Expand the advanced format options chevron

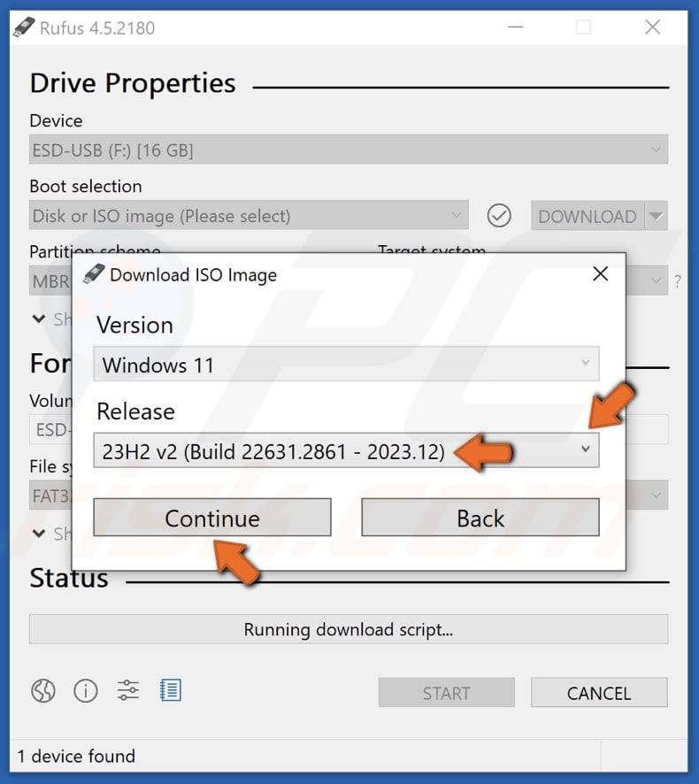coord(39,534)
